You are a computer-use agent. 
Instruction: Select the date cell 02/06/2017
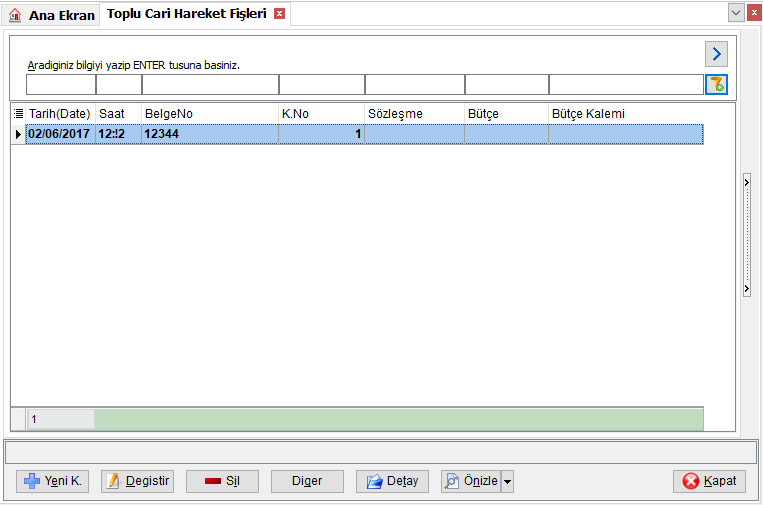click(60, 134)
